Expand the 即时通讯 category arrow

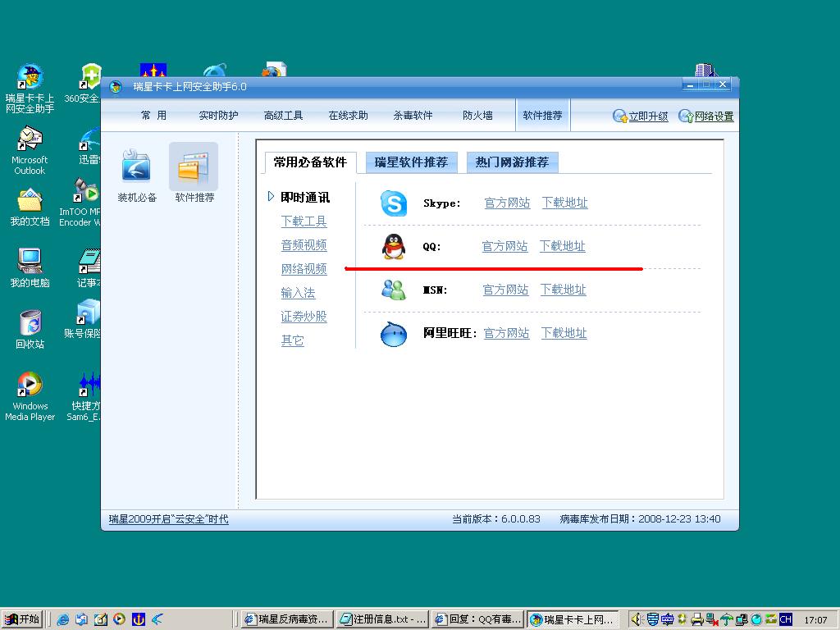[x=271, y=197]
